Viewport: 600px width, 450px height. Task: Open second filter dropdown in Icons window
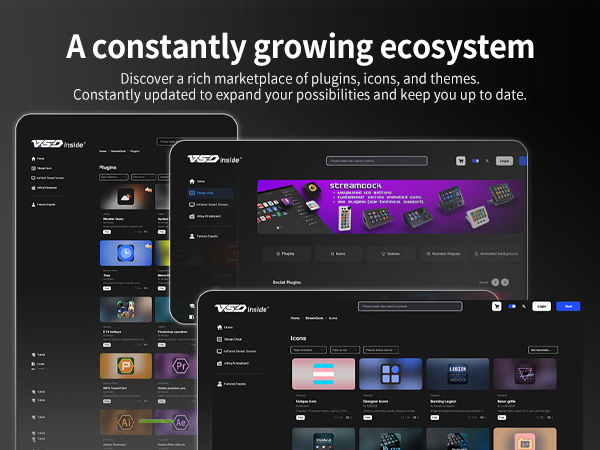pyautogui.click(x=345, y=350)
